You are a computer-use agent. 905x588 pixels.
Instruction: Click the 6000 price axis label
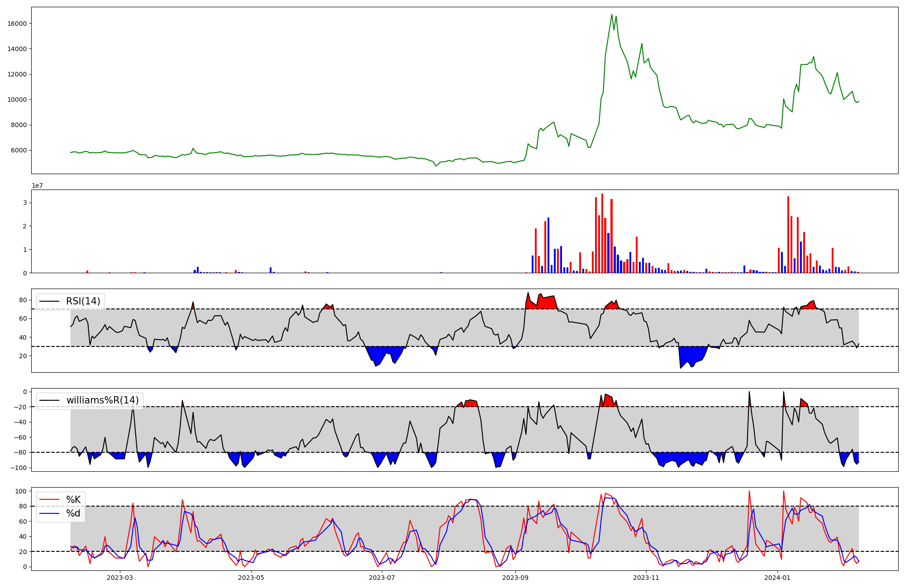(x=19, y=151)
